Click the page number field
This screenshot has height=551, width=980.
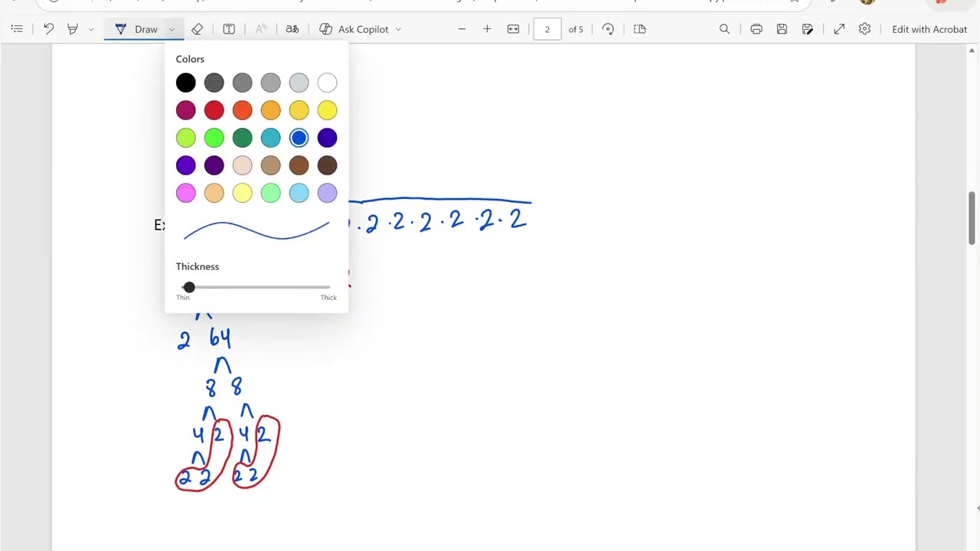click(547, 29)
